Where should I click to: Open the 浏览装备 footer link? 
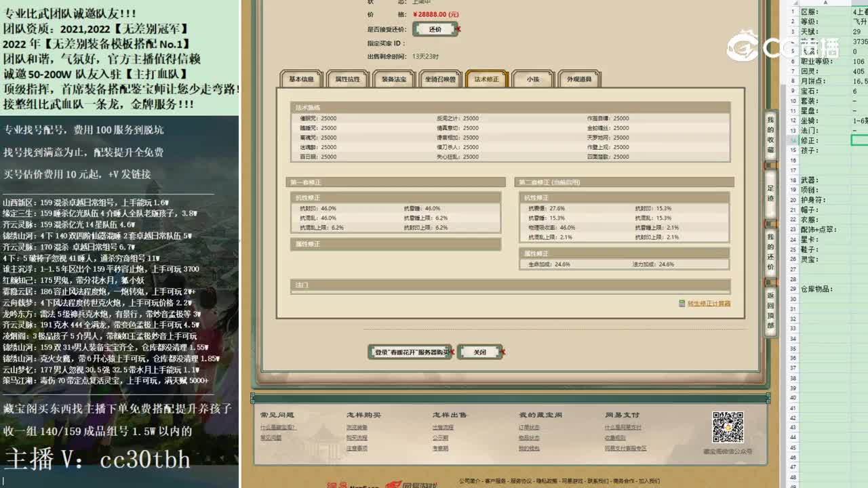click(x=357, y=428)
